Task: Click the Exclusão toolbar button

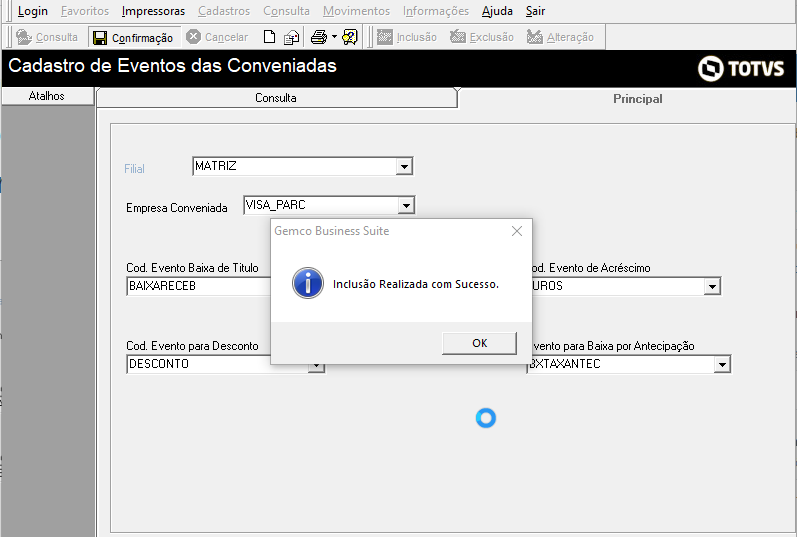Action: pos(482,37)
